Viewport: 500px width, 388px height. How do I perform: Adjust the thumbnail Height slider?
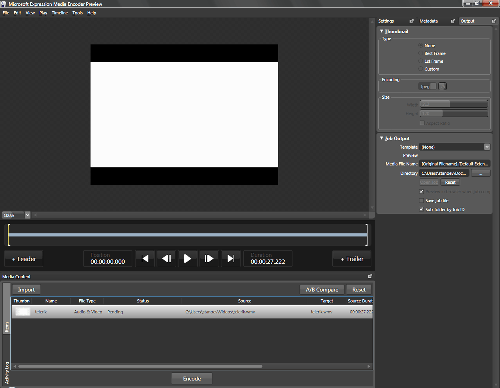coord(454,114)
